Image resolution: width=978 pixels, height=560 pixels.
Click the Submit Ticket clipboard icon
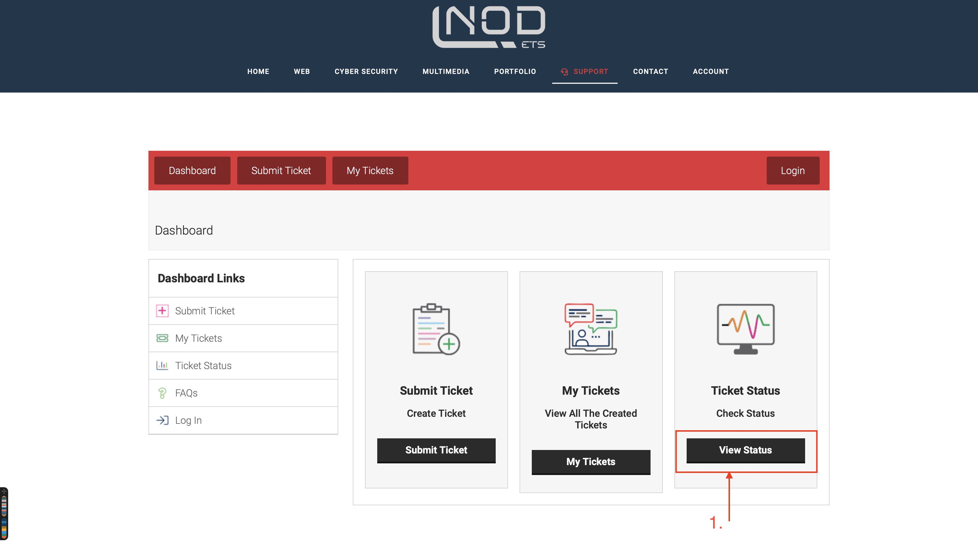(436, 329)
